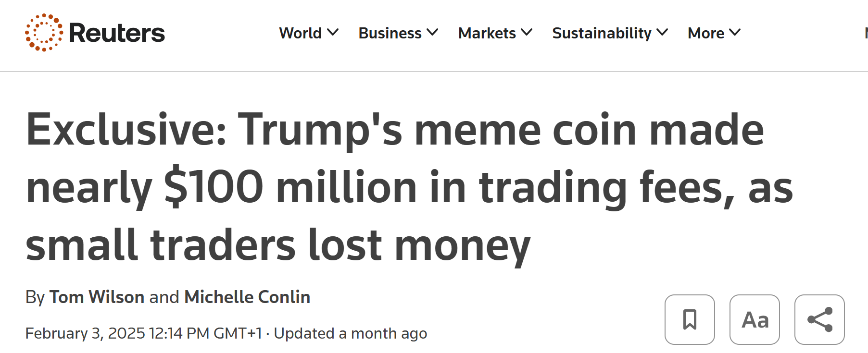Expand the chevron next to World

(x=333, y=33)
